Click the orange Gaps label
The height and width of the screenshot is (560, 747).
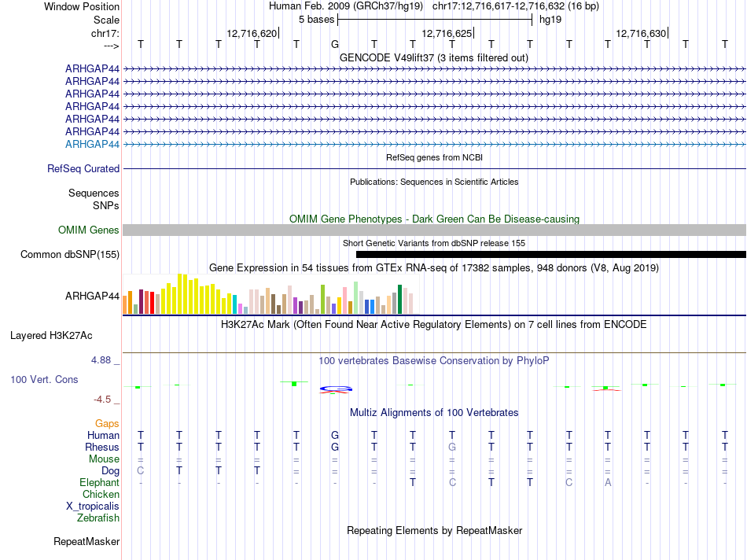(x=107, y=424)
